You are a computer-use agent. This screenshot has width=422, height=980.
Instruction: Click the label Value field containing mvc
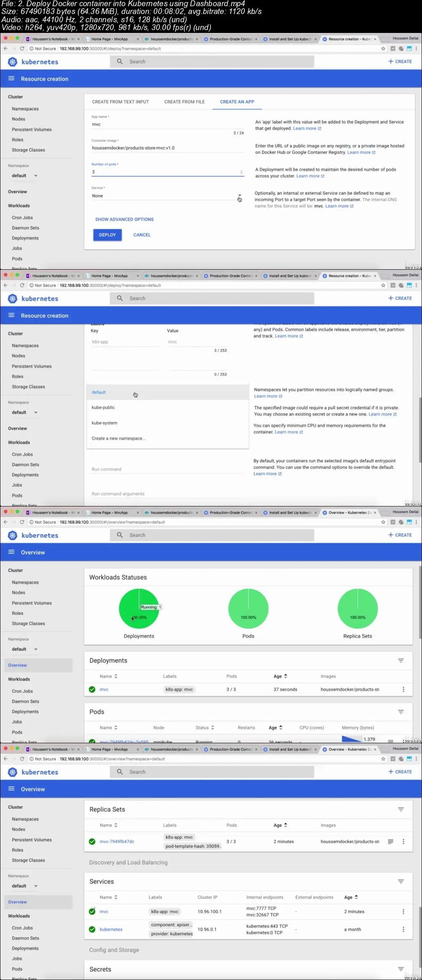coord(197,342)
